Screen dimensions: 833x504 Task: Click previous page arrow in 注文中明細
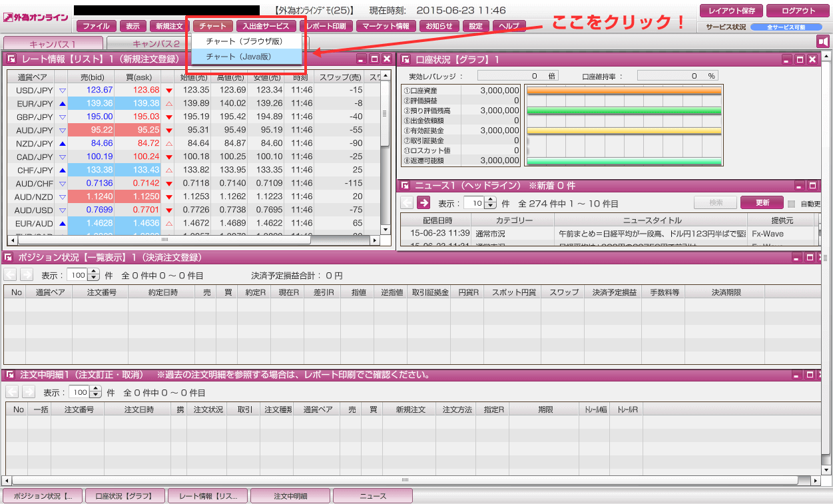(x=13, y=392)
